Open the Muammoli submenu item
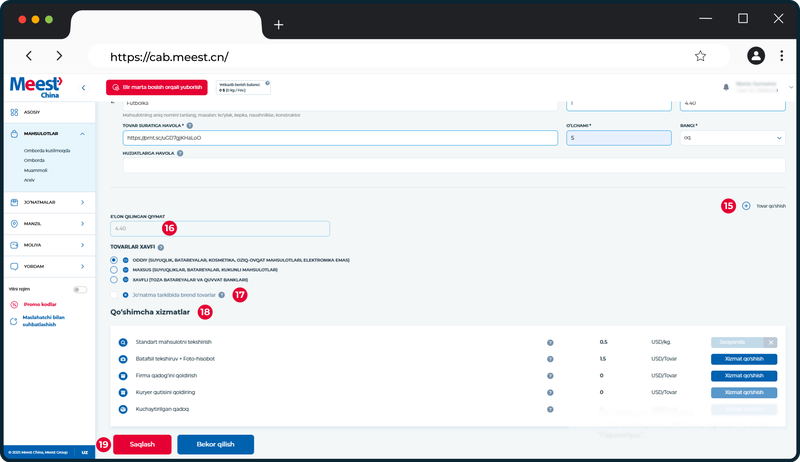This screenshot has height=462, width=800. (x=35, y=170)
